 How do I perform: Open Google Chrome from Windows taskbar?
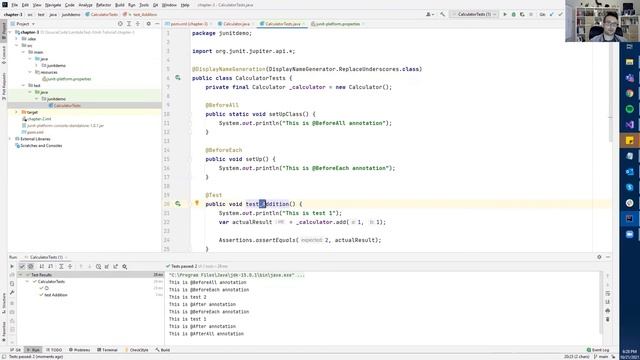[x=629, y=93]
